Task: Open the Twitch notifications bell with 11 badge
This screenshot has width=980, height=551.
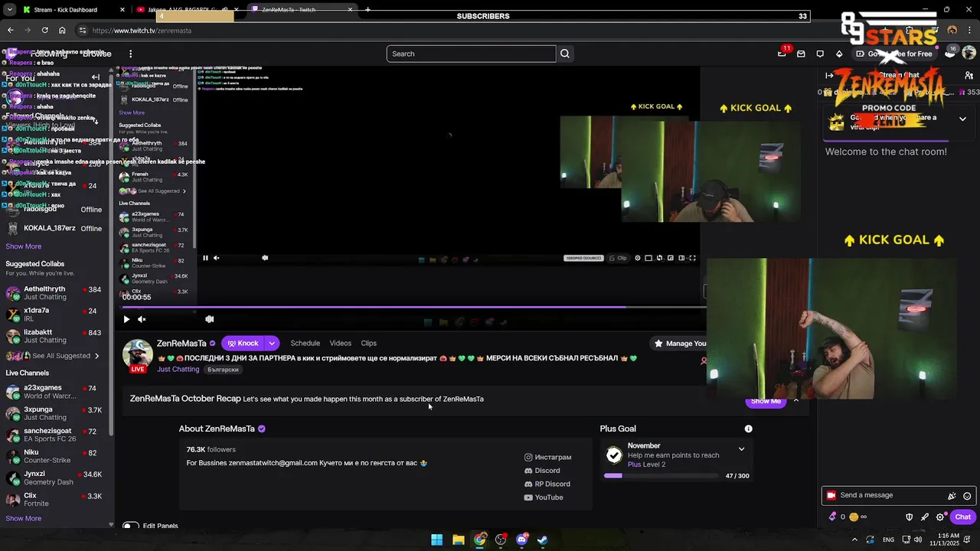Action: 782,54
